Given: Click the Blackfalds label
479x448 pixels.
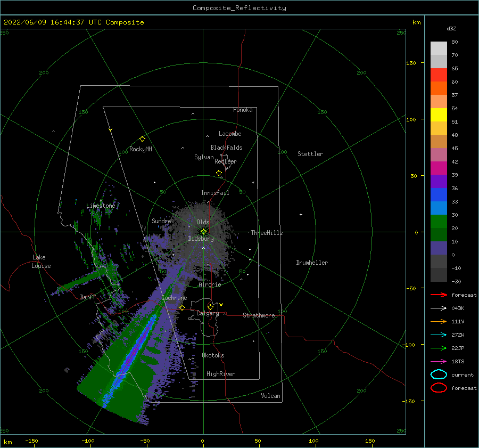Looking at the screenshot, I should click(x=226, y=148).
